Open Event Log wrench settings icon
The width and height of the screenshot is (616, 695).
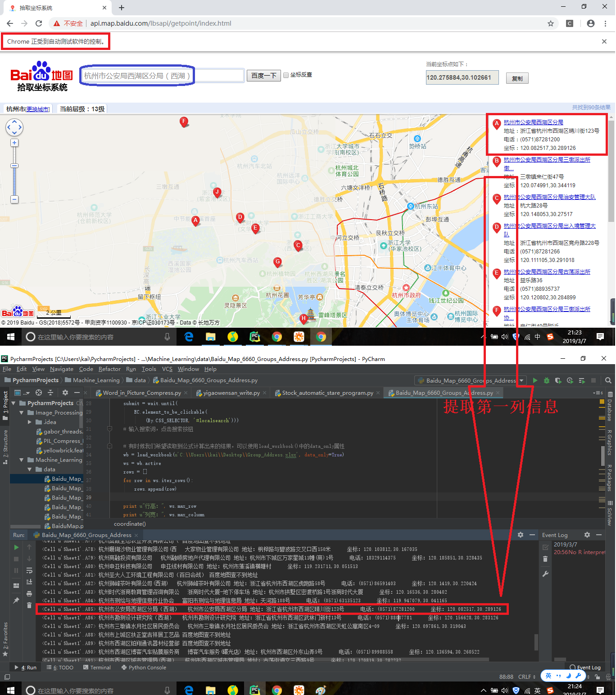point(545,574)
